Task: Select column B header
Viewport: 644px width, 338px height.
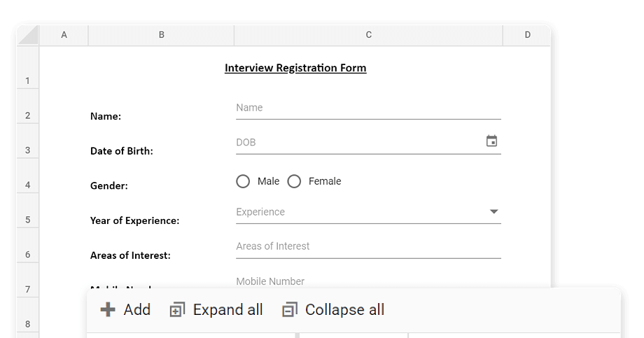Action: 161,35
